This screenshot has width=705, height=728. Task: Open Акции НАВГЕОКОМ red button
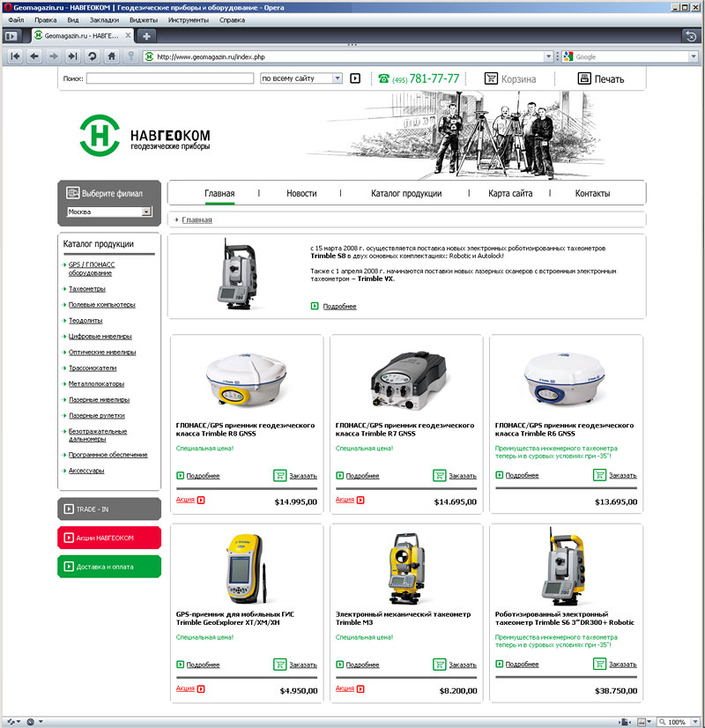tap(109, 538)
